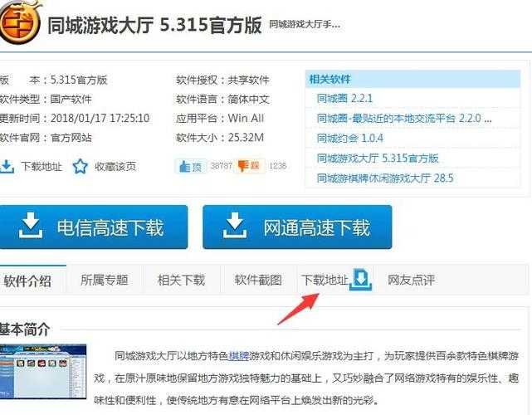Open the software screenshot thumbnail
Viewport: 532px width, 415px height.
pos(43,372)
